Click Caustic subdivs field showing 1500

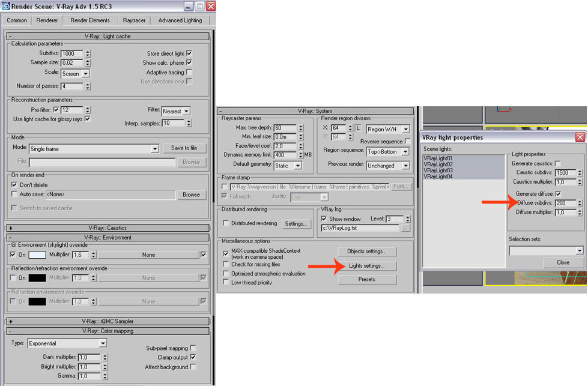coord(566,173)
